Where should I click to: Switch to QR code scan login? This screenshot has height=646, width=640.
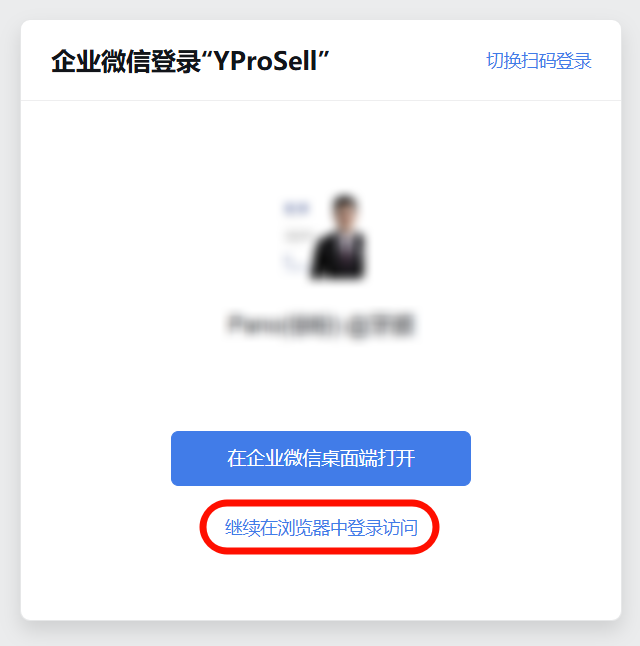[539, 61]
